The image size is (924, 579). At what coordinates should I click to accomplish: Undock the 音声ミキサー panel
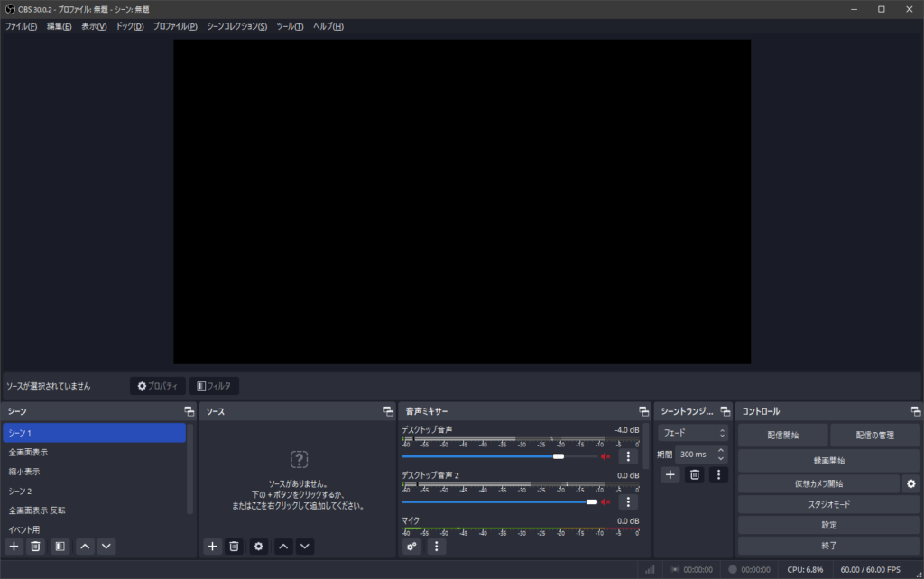[643, 411]
